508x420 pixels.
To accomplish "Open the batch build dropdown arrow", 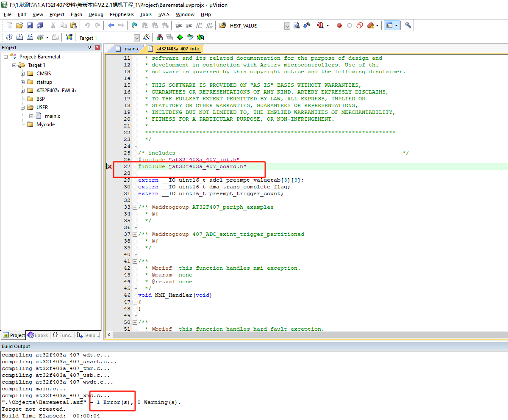I will (x=47, y=38).
